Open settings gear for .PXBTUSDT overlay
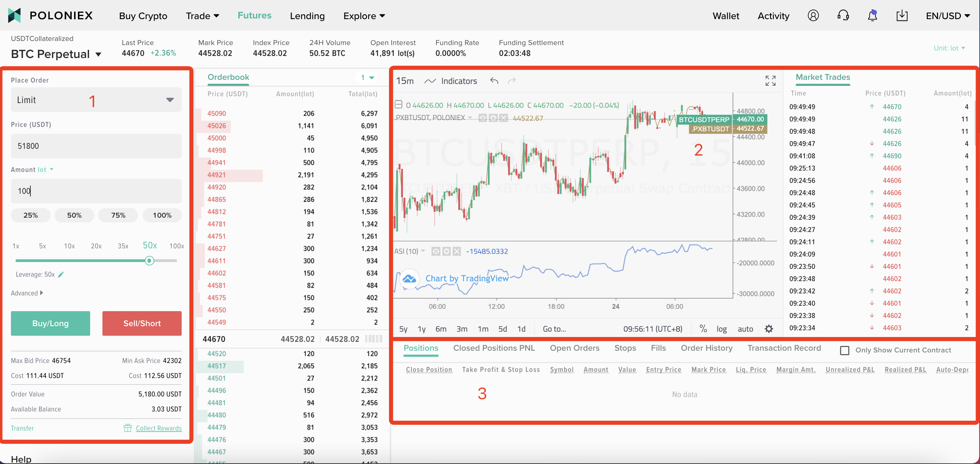Image resolution: width=980 pixels, height=464 pixels. point(493,118)
